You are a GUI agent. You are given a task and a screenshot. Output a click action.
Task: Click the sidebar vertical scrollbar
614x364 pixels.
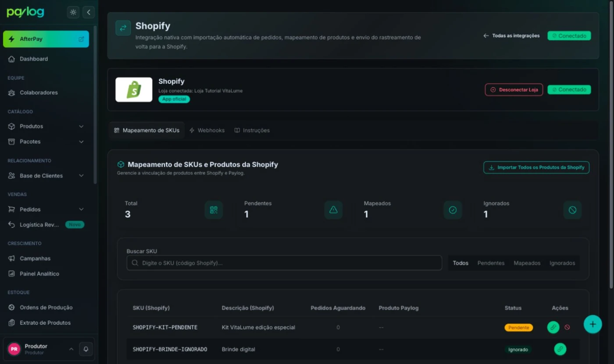click(x=95, y=105)
